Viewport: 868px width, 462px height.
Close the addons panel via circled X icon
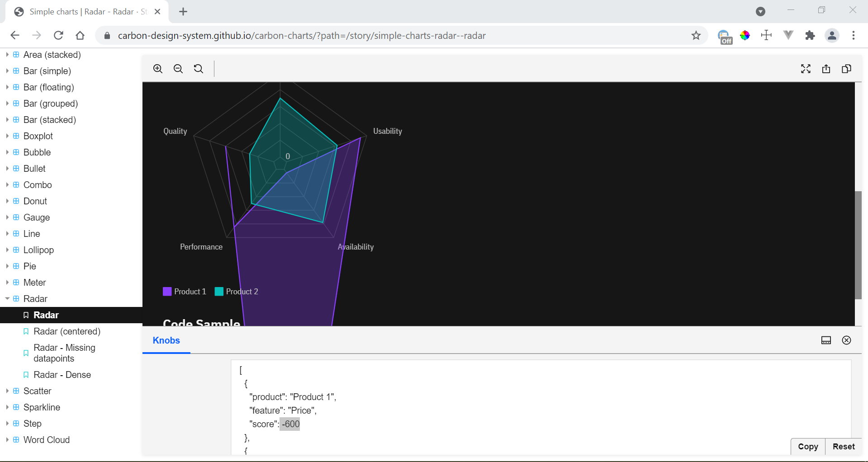[x=846, y=340]
